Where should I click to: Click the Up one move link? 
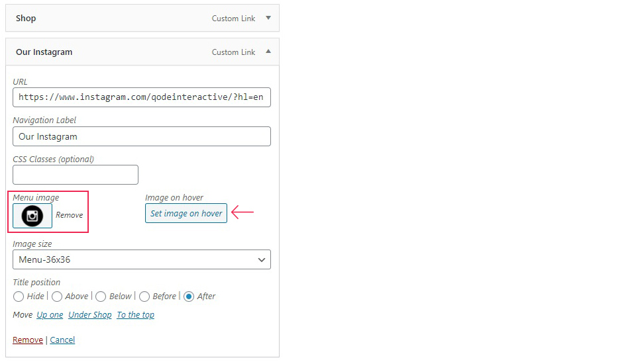click(50, 315)
